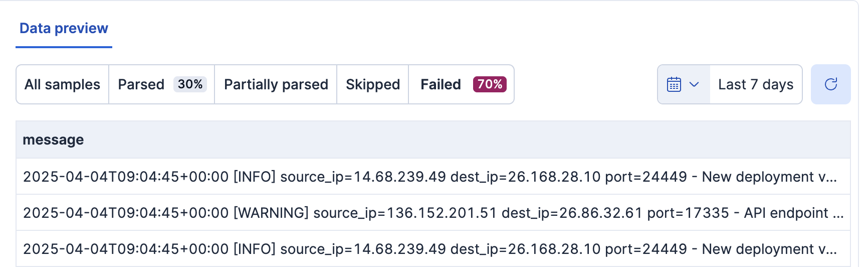Image resolution: width=868 pixels, height=267 pixels.
Task: Click the truncated ellipsis on WARNING row
Action: point(838,214)
